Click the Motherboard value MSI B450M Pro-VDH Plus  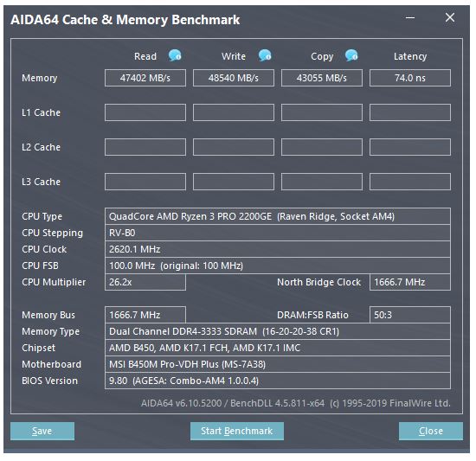pyautogui.click(x=278, y=364)
